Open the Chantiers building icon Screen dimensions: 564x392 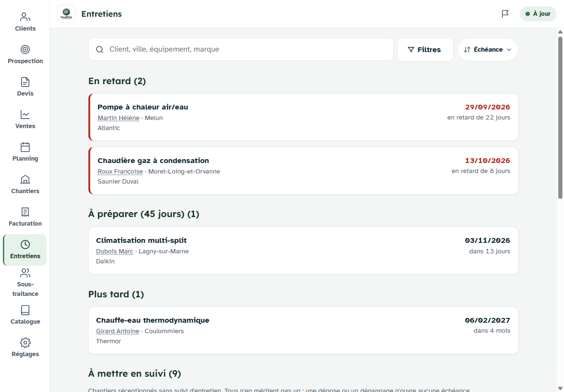(x=25, y=179)
